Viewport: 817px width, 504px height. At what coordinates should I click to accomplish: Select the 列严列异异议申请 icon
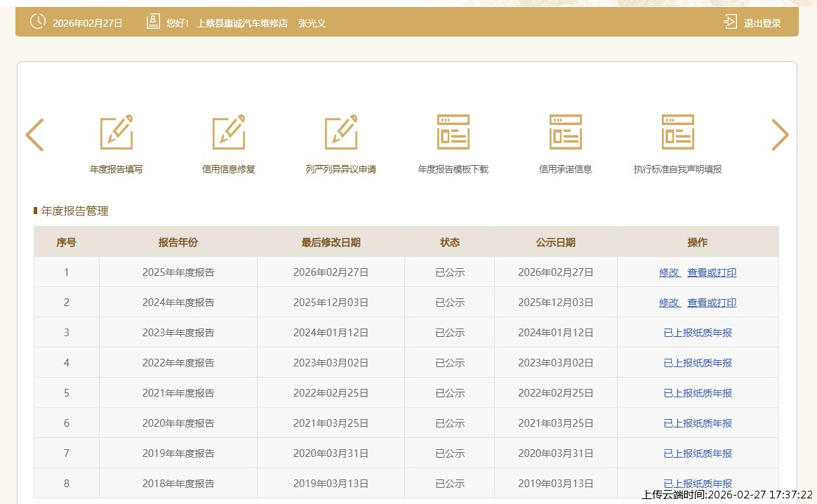point(341,132)
